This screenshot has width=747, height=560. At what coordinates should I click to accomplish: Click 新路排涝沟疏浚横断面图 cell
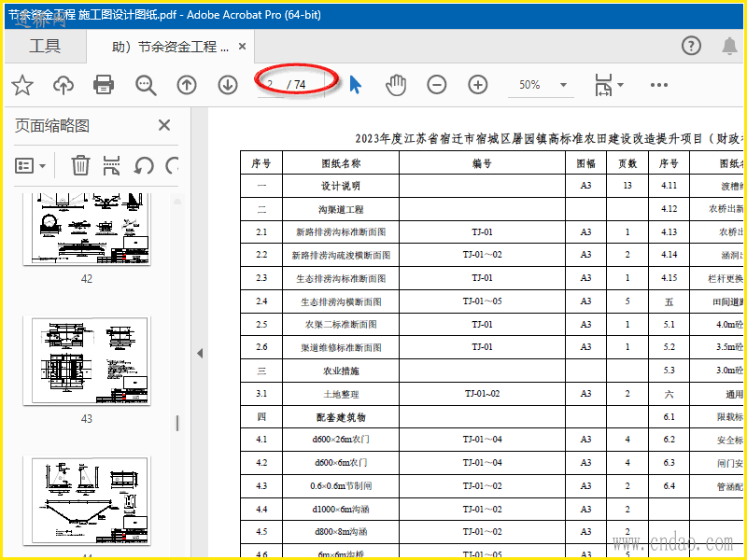click(x=341, y=255)
